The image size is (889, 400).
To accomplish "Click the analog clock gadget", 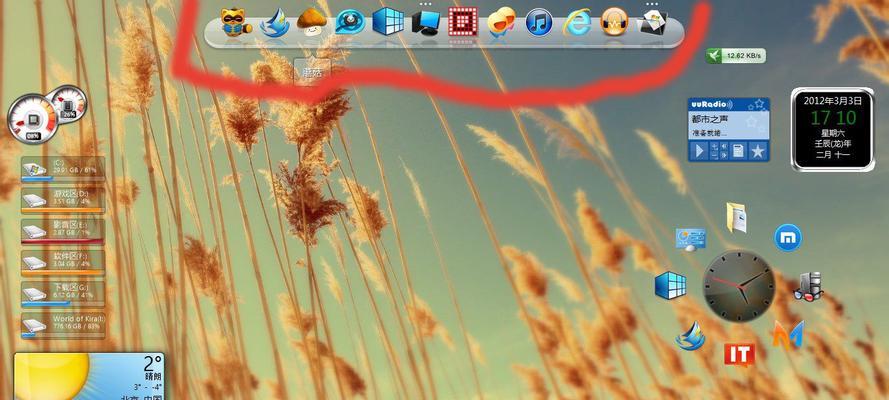I will click(x=739, y=286).
